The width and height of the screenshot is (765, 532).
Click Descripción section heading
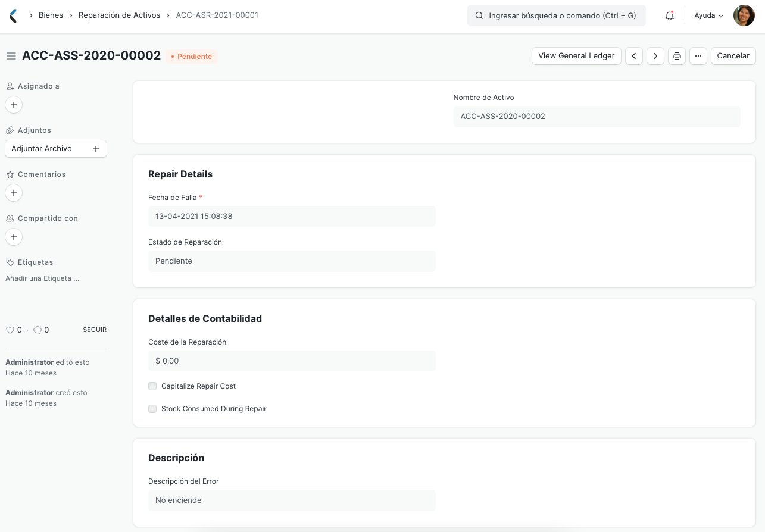click(x=176, y=458)
